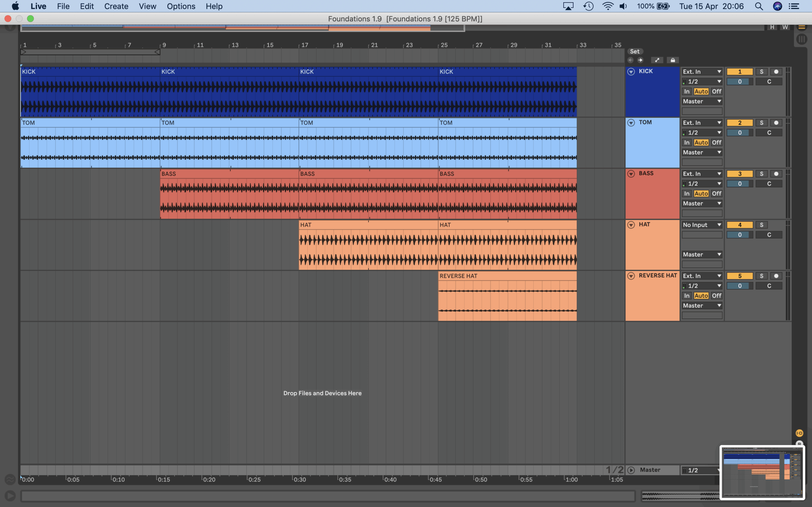The height and width of the screenshot is (507, 812).
Task: Open BASS track Master output dropdown
Action: [x=702, y=203]
